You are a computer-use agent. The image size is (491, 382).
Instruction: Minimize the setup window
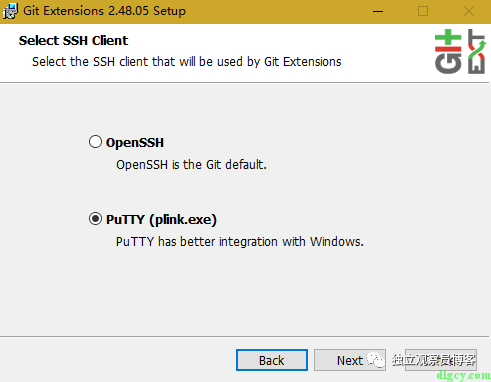coord(378,11)
